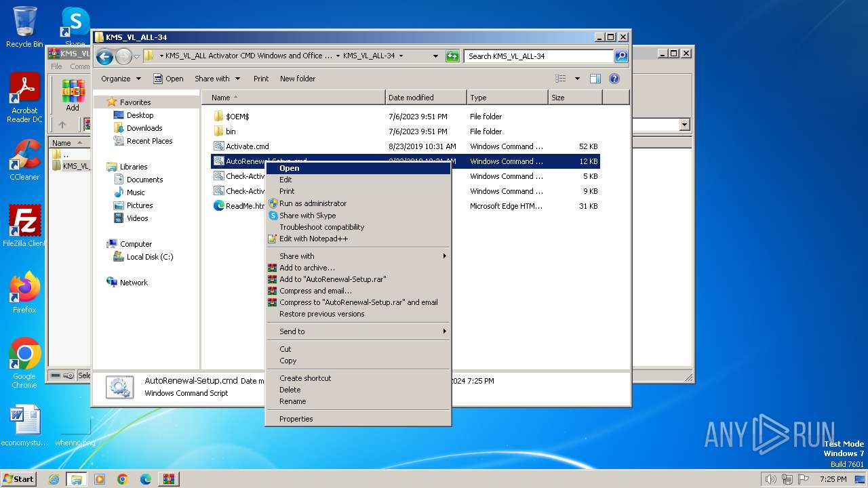This screenshot has height=488, width=868.
Task: Click the Search KMS_VL_ALL-34 field
Action: pos(539,56)
